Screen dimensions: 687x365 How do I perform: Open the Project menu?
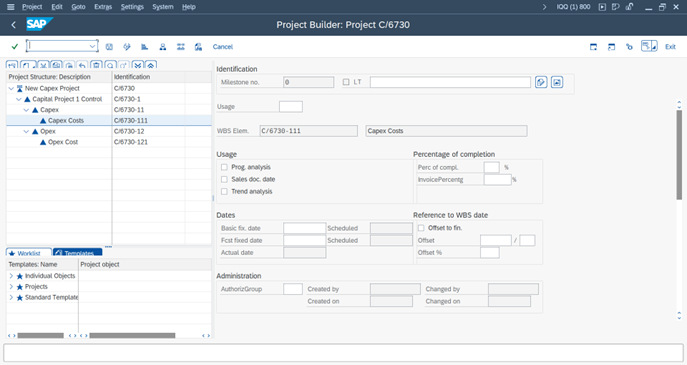click(32, 7)
